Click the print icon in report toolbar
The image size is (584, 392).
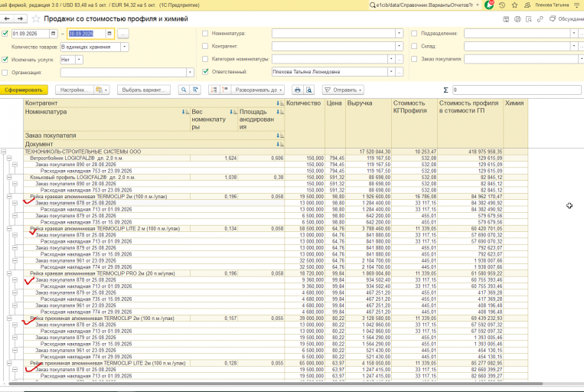point(297,90)
